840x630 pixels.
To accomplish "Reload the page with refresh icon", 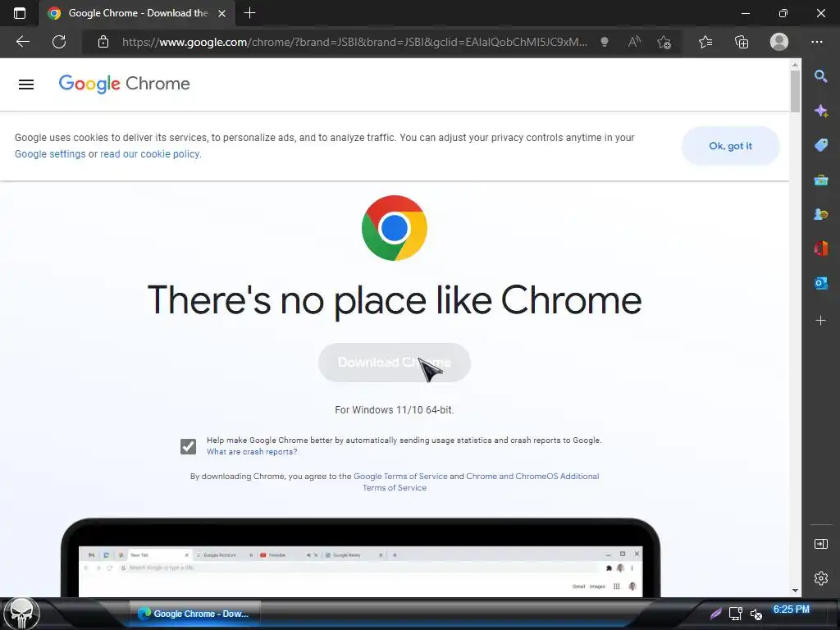I will [59, 42].
